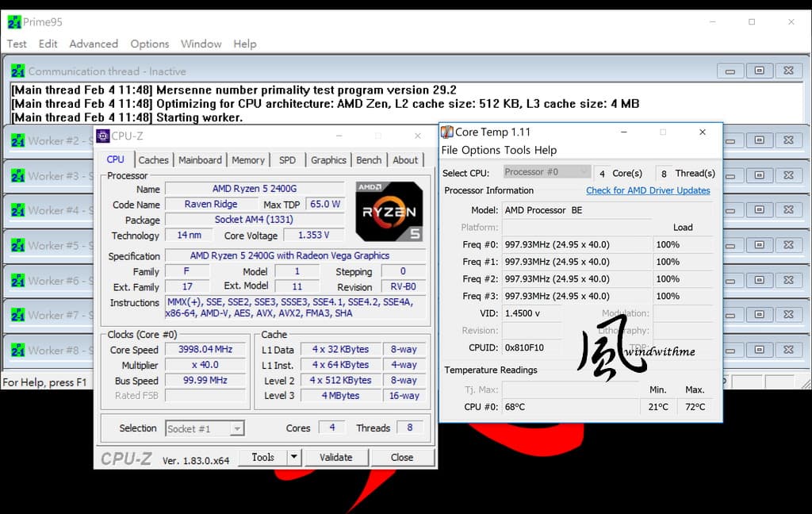Viewport: 812px width, 514px height.
Task: Click the Core Speed value field
Action: click(205, 349)
